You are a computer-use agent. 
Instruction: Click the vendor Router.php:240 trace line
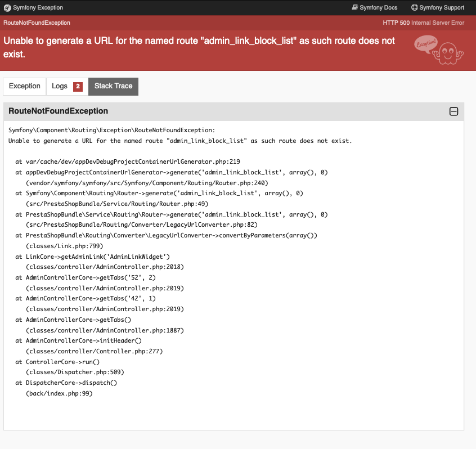[147, 183]
